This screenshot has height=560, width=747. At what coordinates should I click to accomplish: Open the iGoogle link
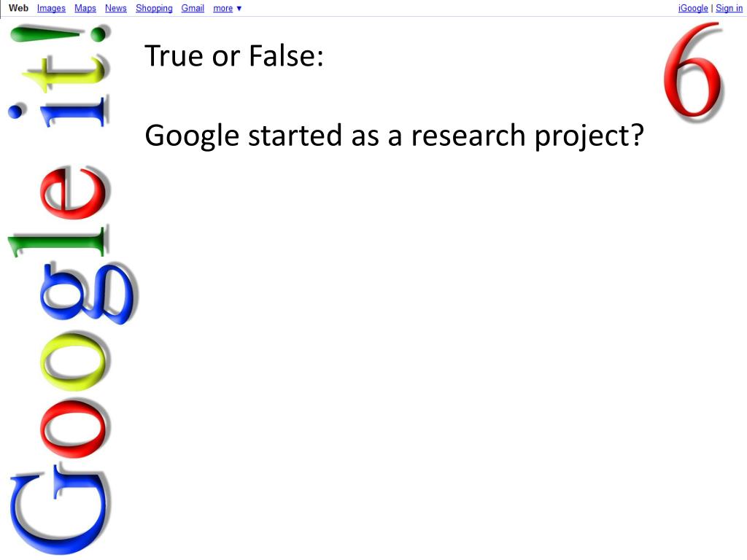693,8
